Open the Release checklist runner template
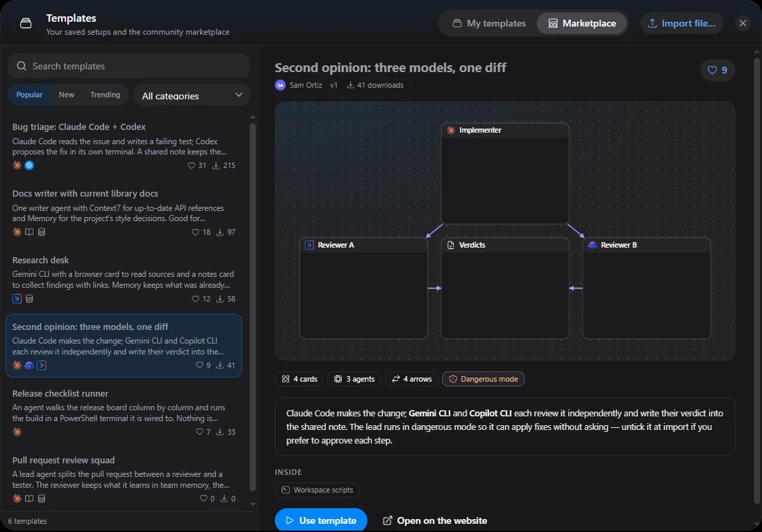This screenshot has height=532, width=762. (123, 412)
